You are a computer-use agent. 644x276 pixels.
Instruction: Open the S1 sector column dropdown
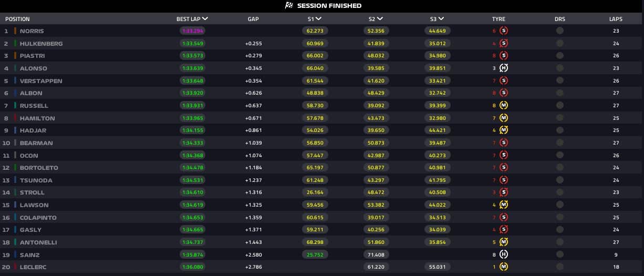click(319, 19)
